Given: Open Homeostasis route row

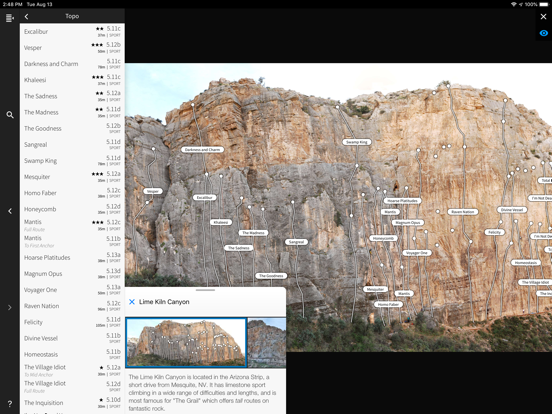Looking at the screenshot, I should coord(72,355).
